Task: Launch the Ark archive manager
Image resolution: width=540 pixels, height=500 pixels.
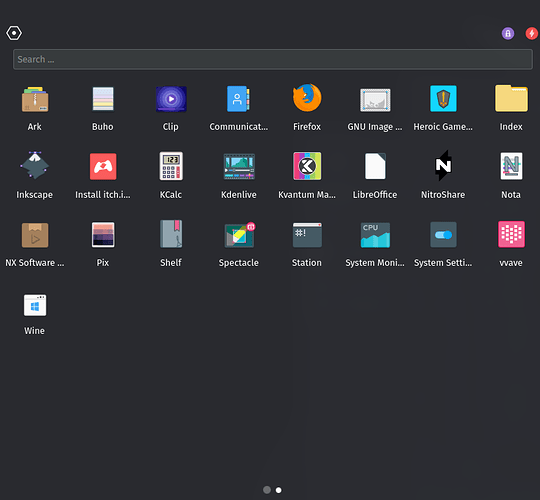Action: [x=35, y=100]
